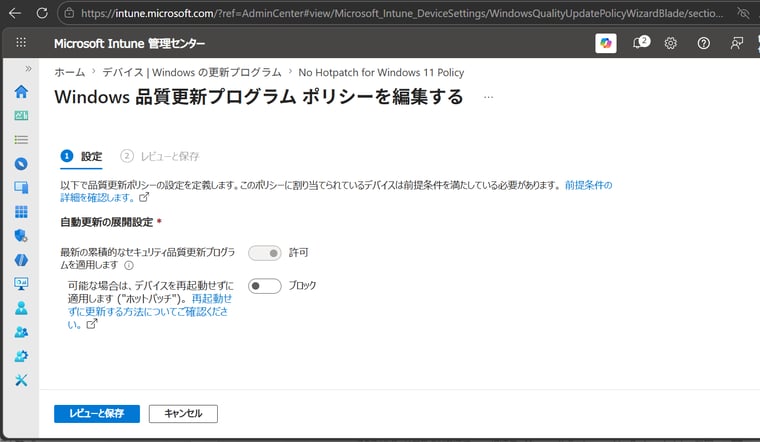Viewport: 760px width, 442px height.
Task: Go to Home in the sidebar
Action: [21, 92]
